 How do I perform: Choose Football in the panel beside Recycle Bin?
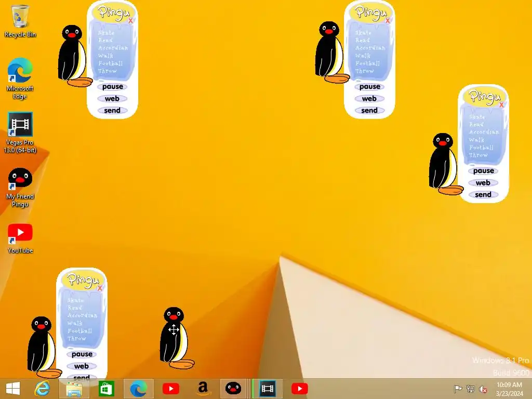110,63
